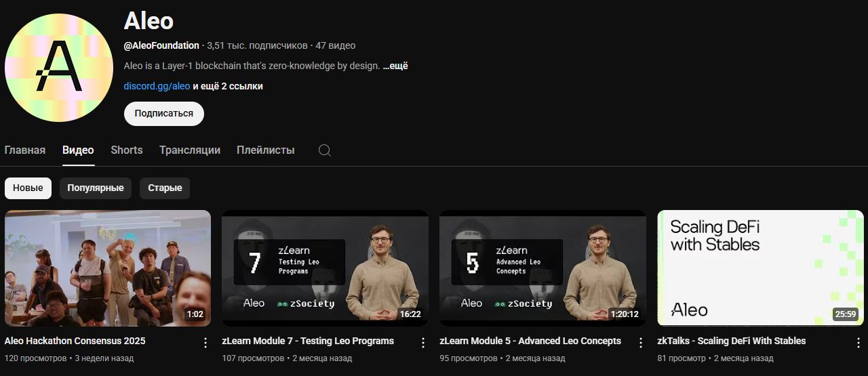This screenshot has height=376, width=868.
Task: Play the zLearn Module 5 thumbnail
Action: coord(543,268)
